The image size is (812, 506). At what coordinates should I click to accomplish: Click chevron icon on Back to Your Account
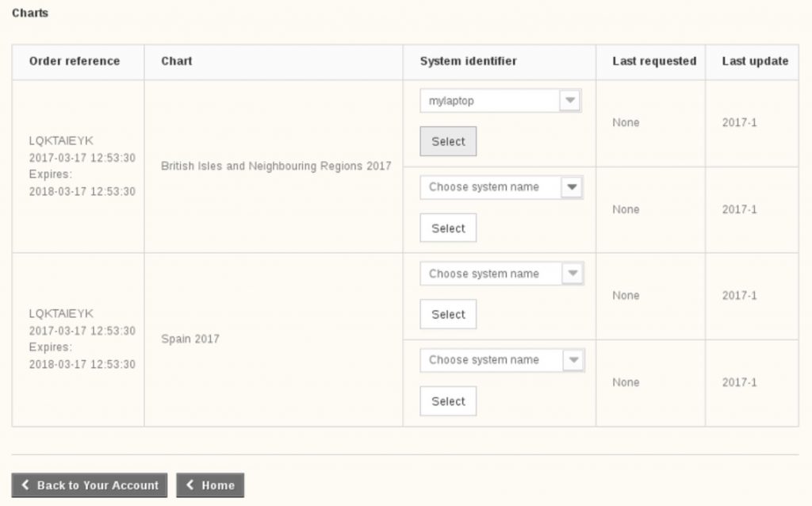[x=25, y=485]
